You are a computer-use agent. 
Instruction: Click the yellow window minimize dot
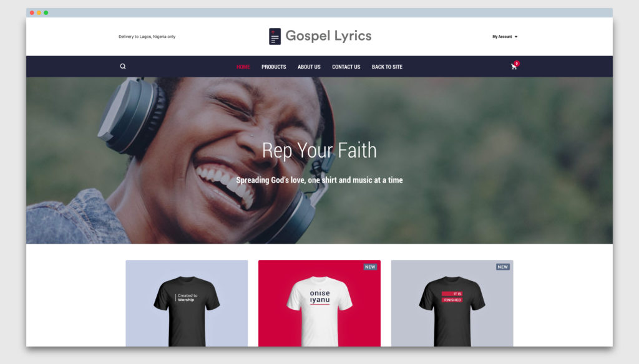(x=39, y=12)
